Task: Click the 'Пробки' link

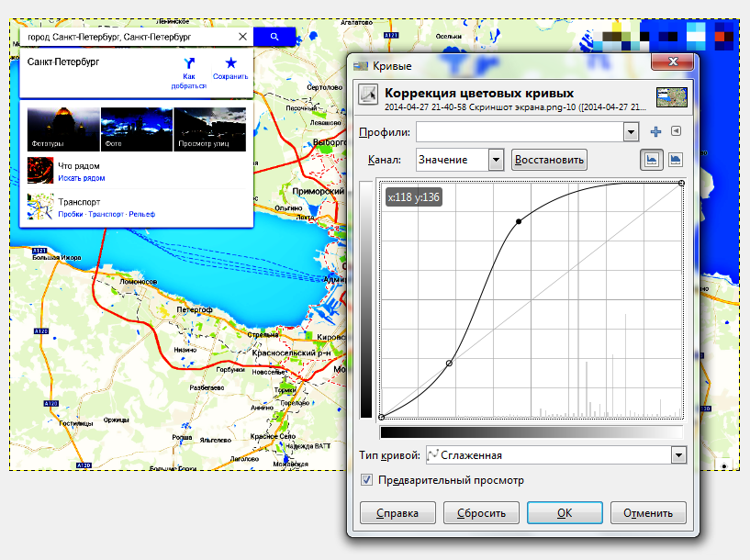Action: click(x=71, y=214)
